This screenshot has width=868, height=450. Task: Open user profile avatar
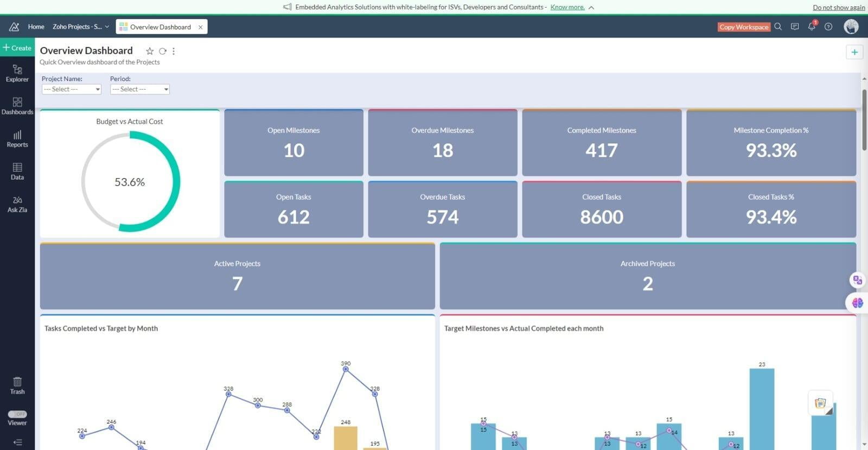pos(851,27)
